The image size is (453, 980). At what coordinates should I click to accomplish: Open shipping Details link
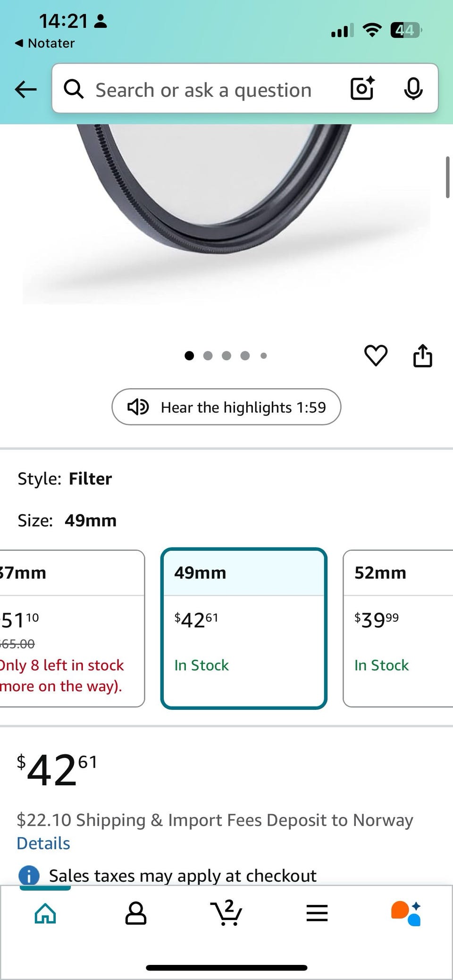point(43,843)
